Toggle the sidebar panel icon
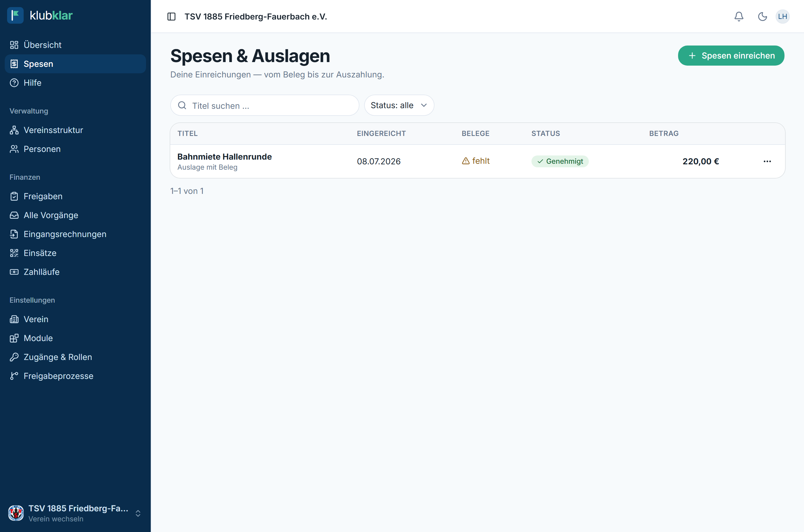Image resolution: width=804 pixels, height=532 pixels. 171,17
